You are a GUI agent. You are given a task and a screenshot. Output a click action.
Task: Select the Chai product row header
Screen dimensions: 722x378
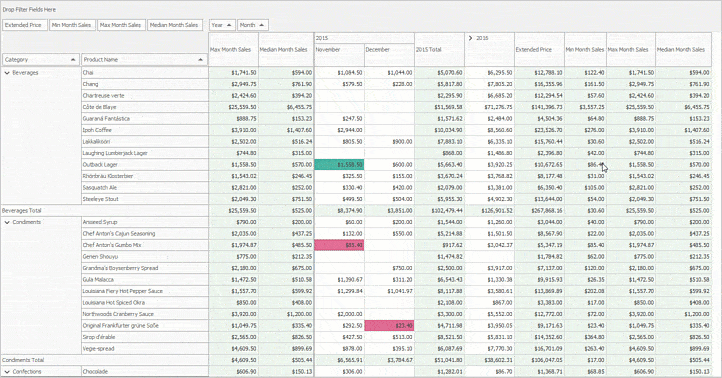(145, 73)
